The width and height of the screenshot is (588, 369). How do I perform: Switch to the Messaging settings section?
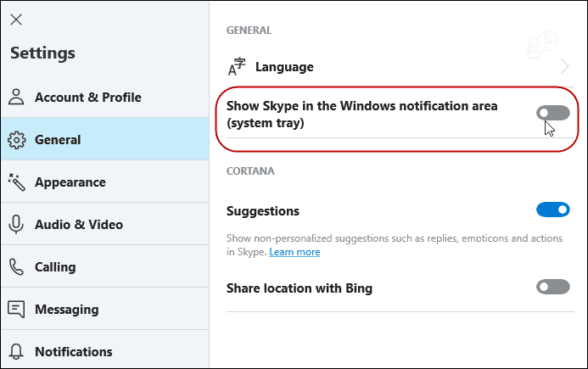click(105, 309)
